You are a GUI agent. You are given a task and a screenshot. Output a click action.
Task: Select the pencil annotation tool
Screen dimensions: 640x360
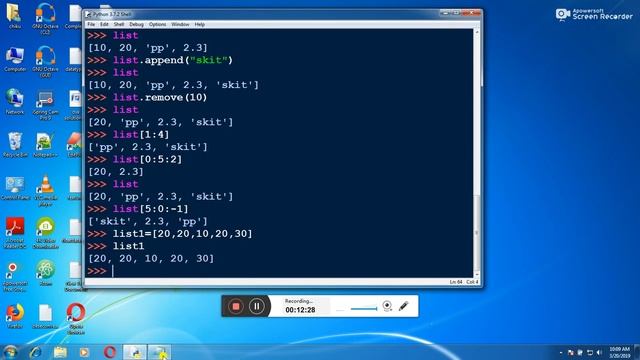(403, 306)
